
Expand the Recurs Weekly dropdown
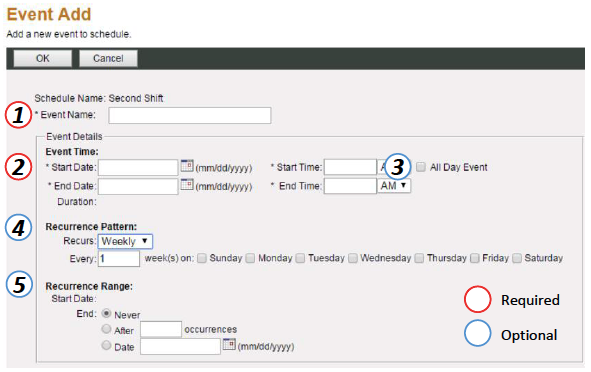pyautogui.click(x=125, y=241)
